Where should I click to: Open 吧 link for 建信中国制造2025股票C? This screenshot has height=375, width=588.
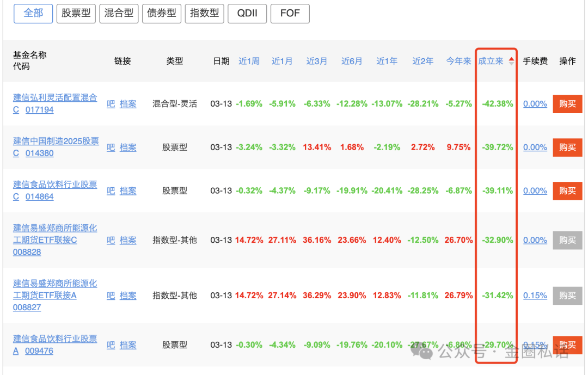tap(111, 147)
